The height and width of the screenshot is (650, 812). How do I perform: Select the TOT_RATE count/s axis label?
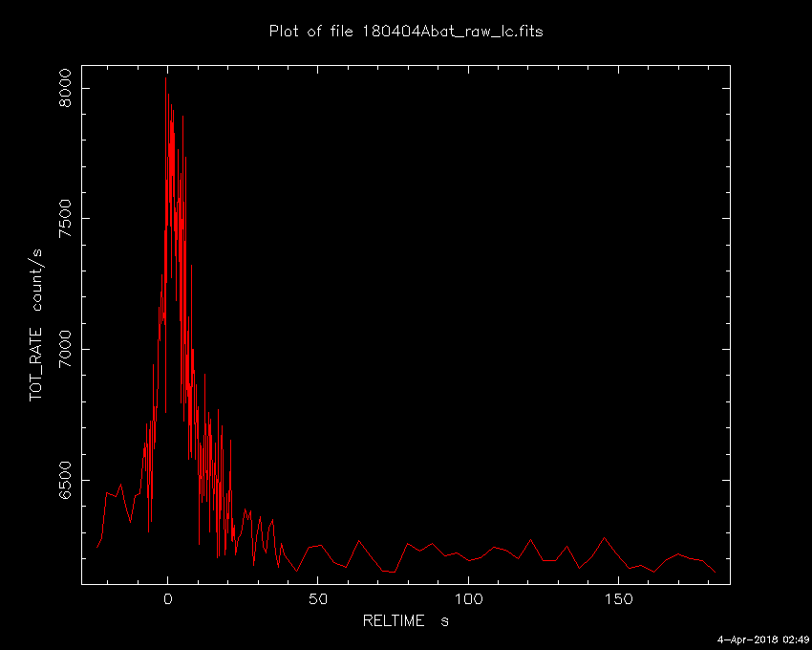[x=36, y=325]
